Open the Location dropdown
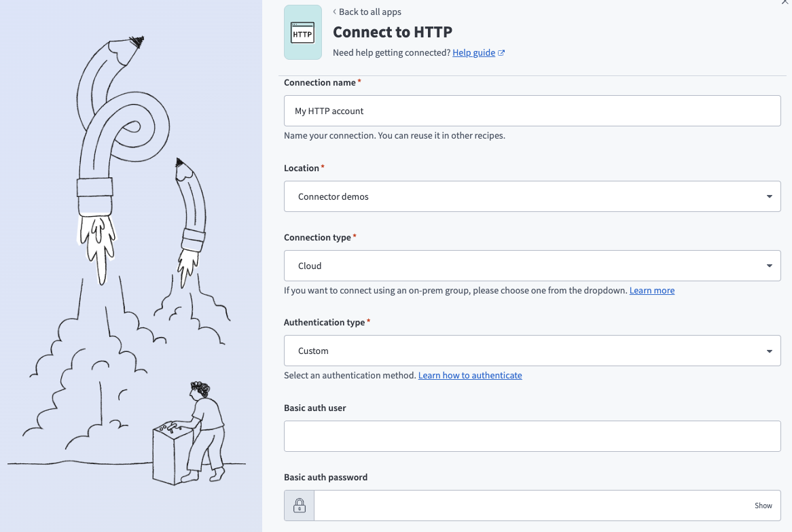The width and height of the screenshot is (792, 532). 532,196
